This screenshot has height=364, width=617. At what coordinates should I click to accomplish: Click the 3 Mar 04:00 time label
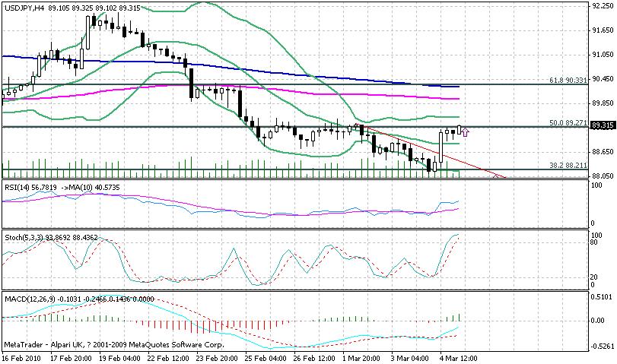(x=410, y=359)
